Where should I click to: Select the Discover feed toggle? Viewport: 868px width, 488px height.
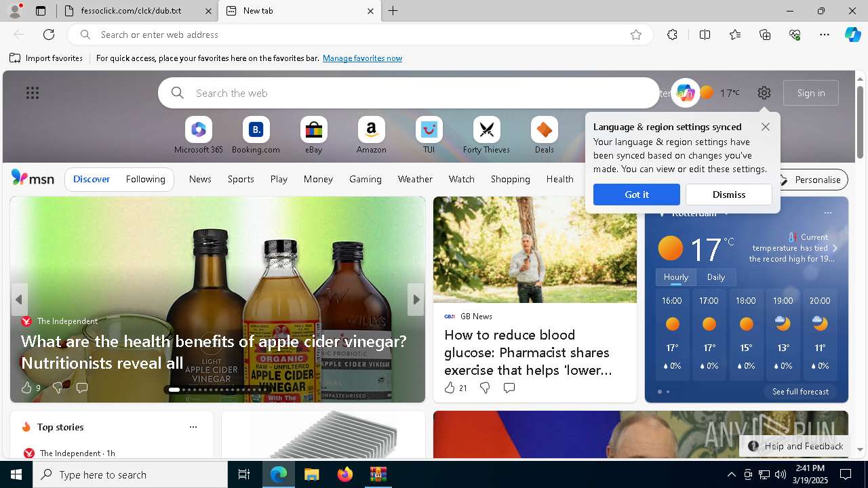point(92,179)
